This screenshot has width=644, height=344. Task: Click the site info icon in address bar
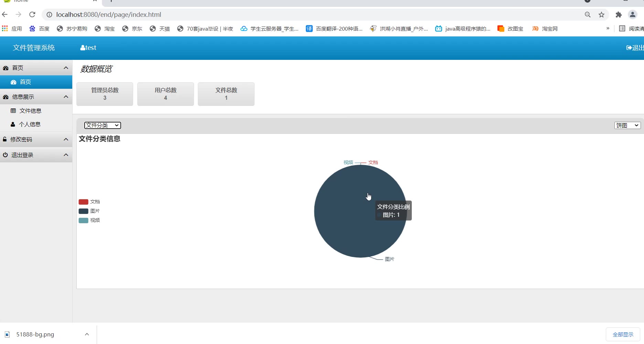(x=49, y=14)
